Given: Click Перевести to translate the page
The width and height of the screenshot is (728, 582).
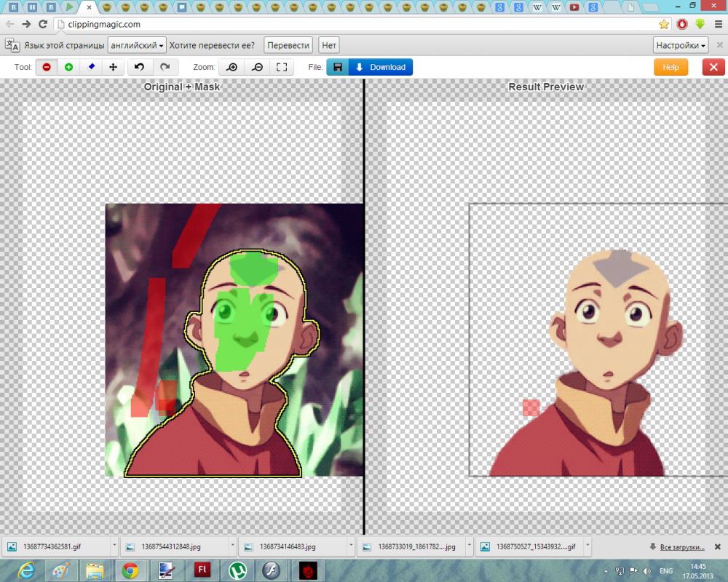Looking at the screenshot, I should click(x=288, y=45).
